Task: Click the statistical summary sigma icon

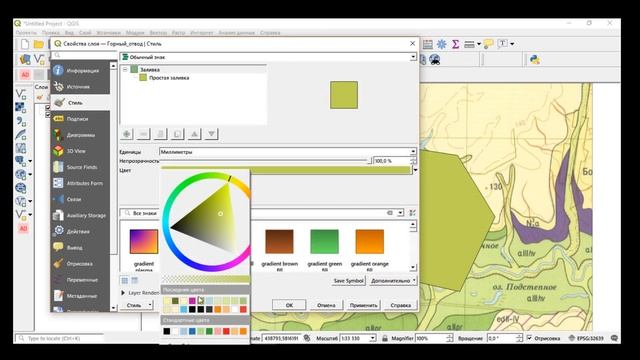Action: [x=456, y=44]
